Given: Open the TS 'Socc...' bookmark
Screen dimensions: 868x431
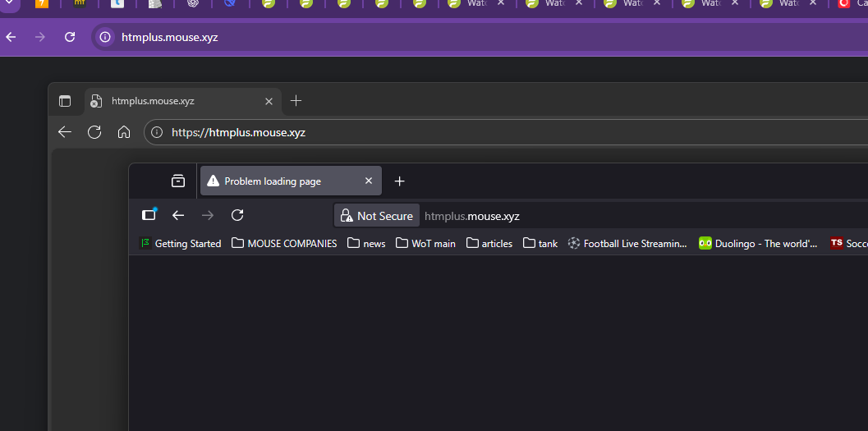Looking at the screenshot, I should pyautogui.click(x=848, y=244).
